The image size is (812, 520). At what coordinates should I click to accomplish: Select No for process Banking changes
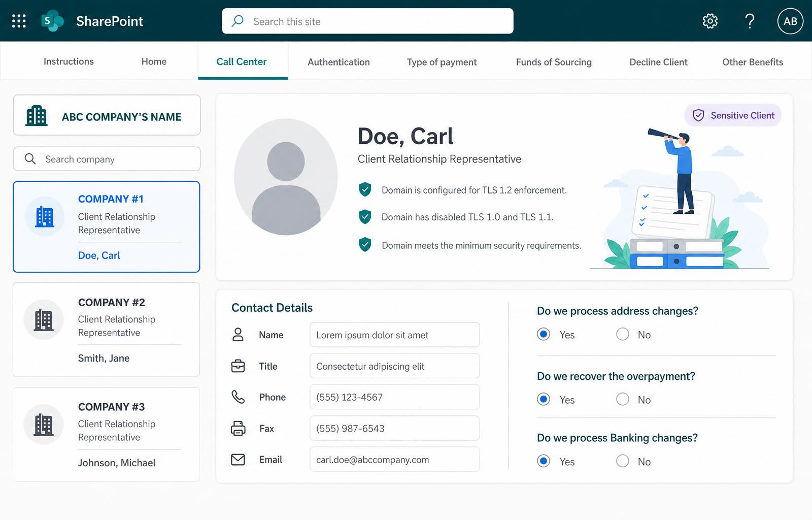[x=623, y=461]
